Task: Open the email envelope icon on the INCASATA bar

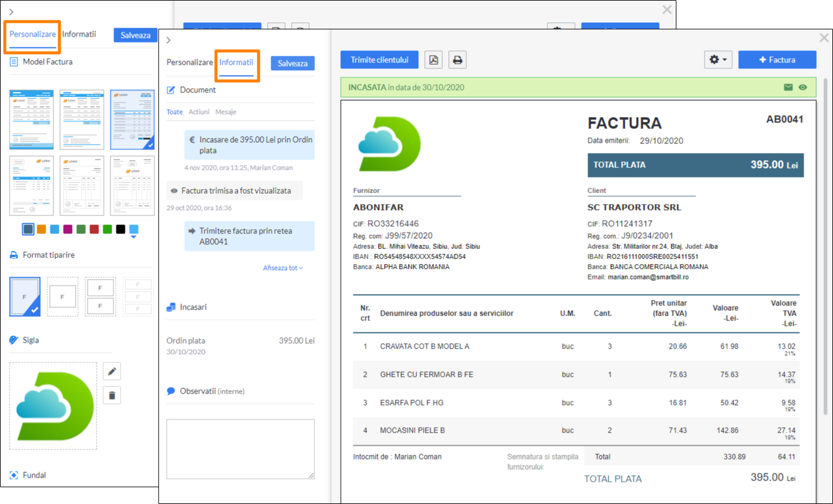Action: [x=789, y=87]
